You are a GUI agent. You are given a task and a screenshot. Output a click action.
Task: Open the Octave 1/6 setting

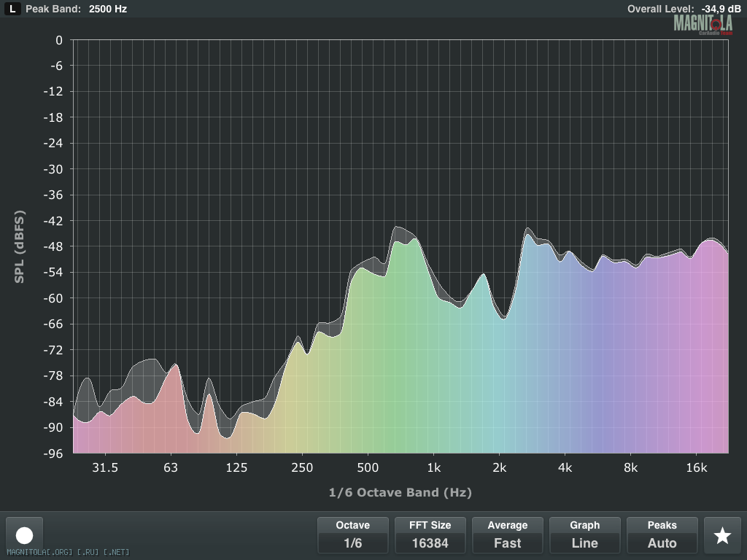[x=352, y=534]
